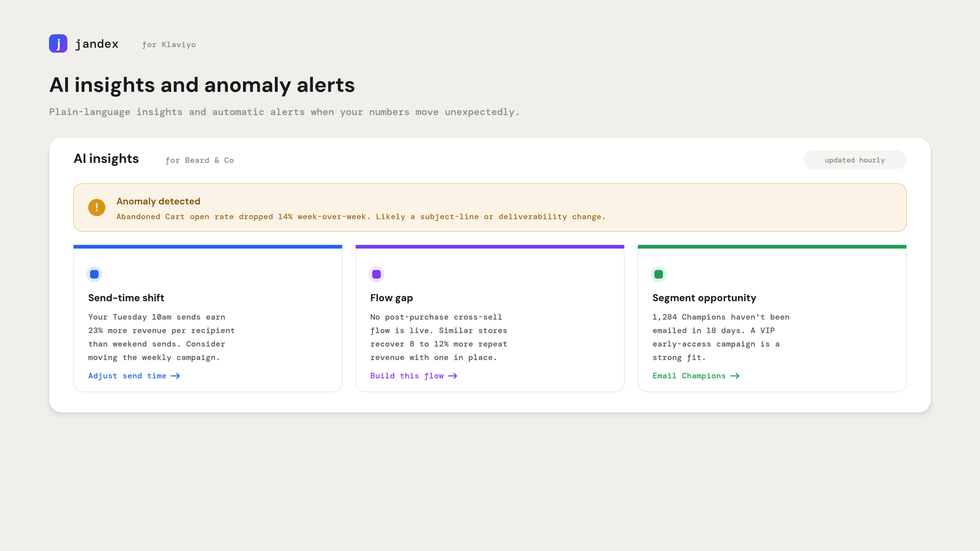Select the Send-time shift card title
This screenshot has width=980, height=551.
126,298
